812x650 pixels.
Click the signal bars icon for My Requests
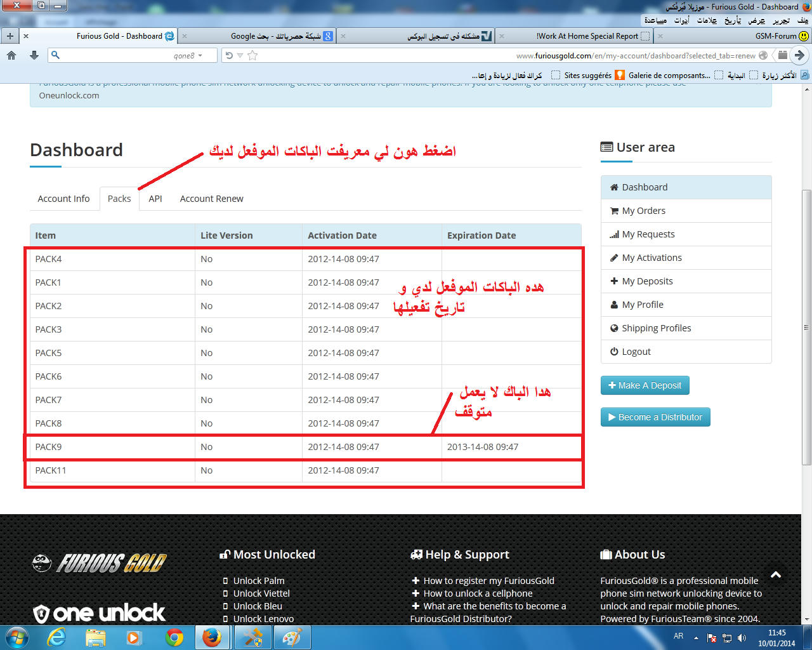tap(614, 234)
